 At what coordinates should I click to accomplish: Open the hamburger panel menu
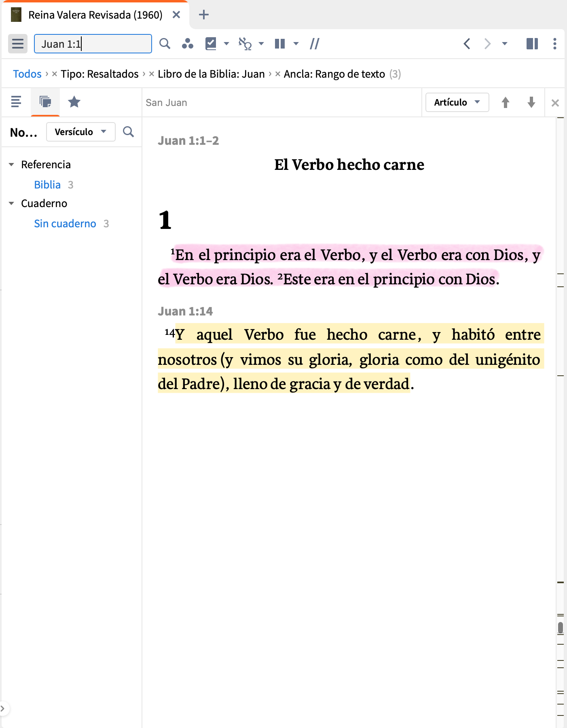pos(18,44)
